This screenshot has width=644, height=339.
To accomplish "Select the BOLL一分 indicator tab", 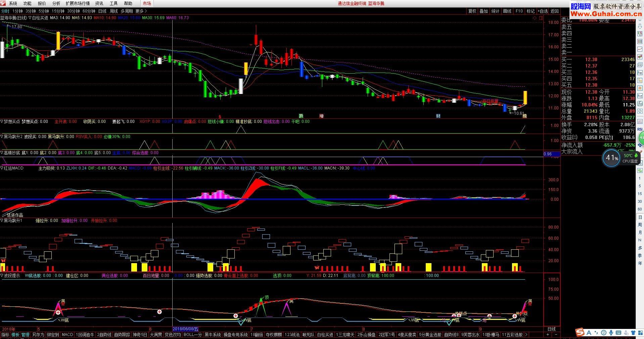I will coord(193,335).
